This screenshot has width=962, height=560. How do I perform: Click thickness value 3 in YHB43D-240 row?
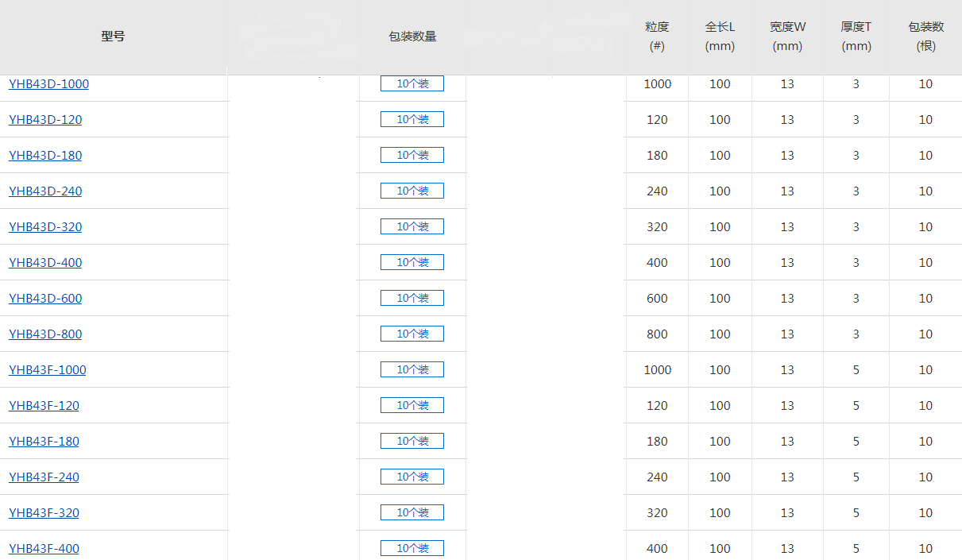coord(856,191)
